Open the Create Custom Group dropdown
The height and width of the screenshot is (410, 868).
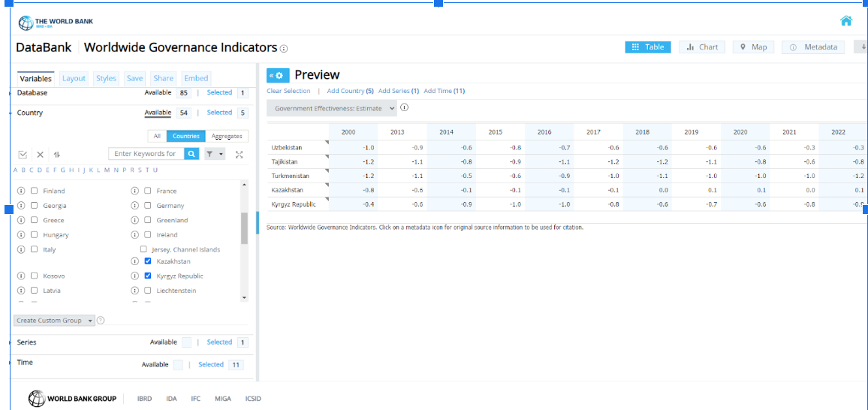[54, 321]
